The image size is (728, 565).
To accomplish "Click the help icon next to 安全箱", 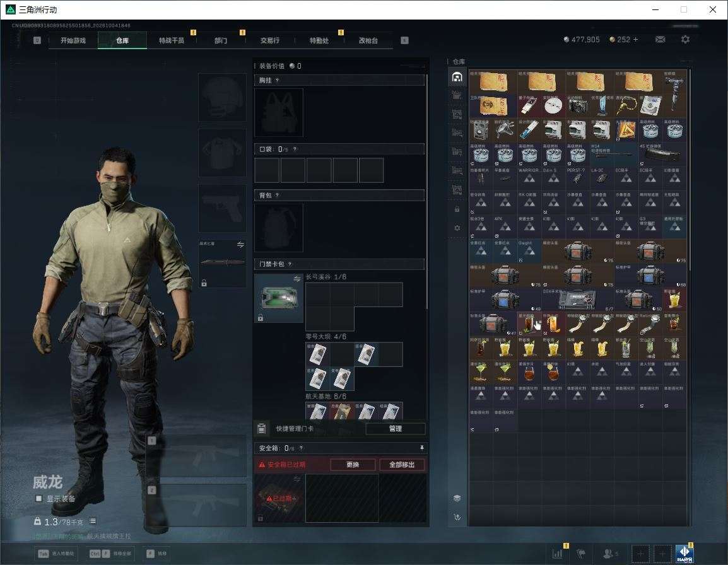I will pos(302,448).
